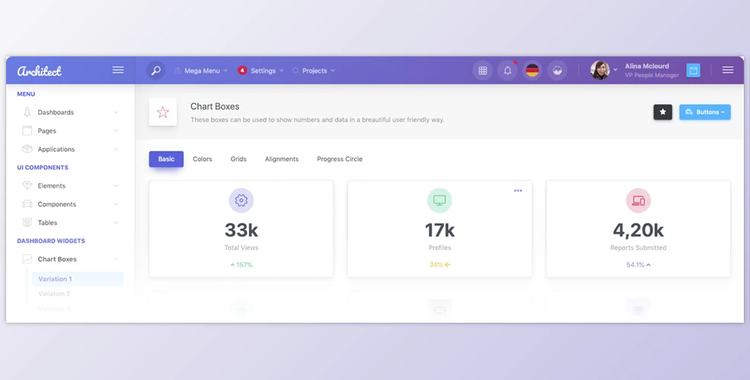
Task: Open the Mega Menu dropdown
Action: coord(201,70)
